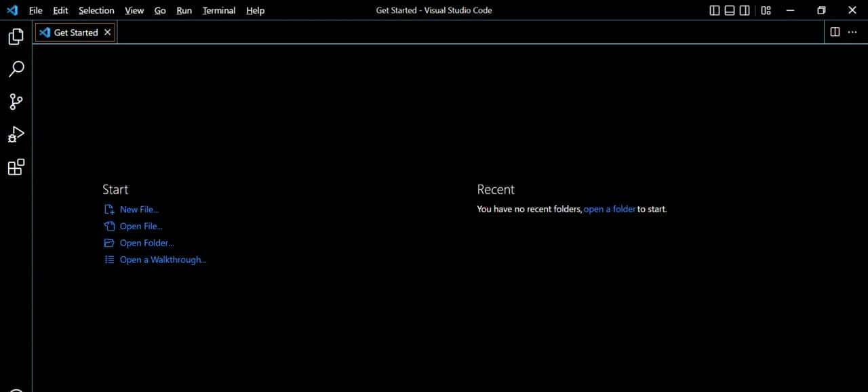Toggle the secondary side bar visibility
Viewport: 868px width, 392px height.
tap(745, 10)
